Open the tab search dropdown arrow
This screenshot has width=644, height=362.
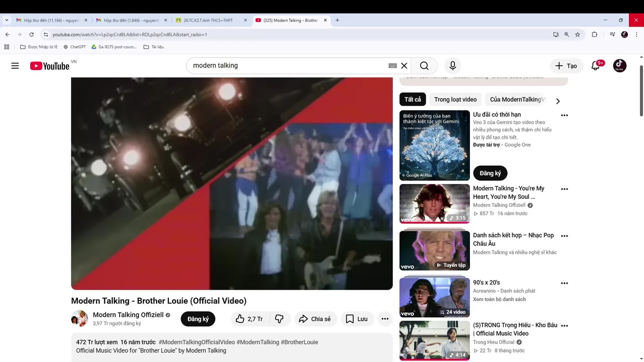tap(7, 20)
